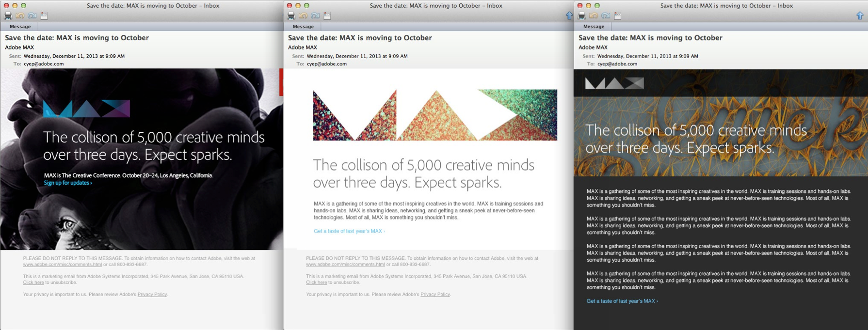Image resolution: width=868 pixels, height=330 pixels.
Task: Click the subject line in the right window
Action: (x=650, y=38)
